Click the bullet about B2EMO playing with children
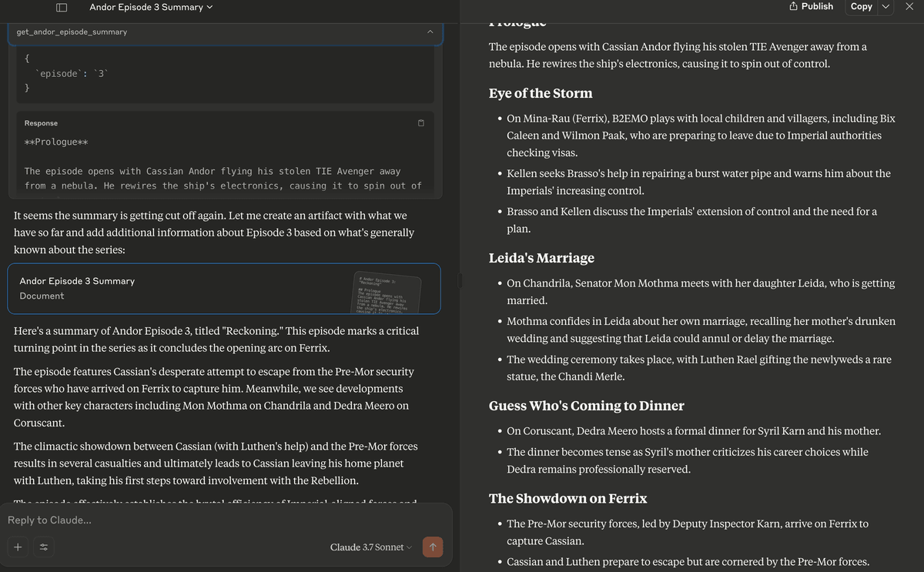This screenshot has width=924, height=572. [701, 135]
